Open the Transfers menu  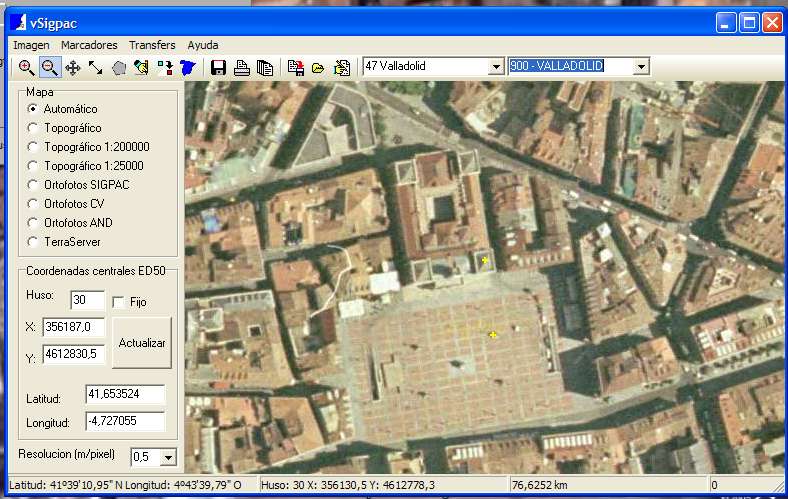(x=152, y=45)
